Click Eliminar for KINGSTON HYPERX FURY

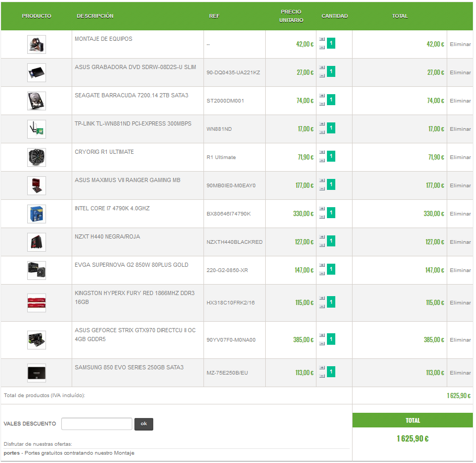(x=460, y=303)
